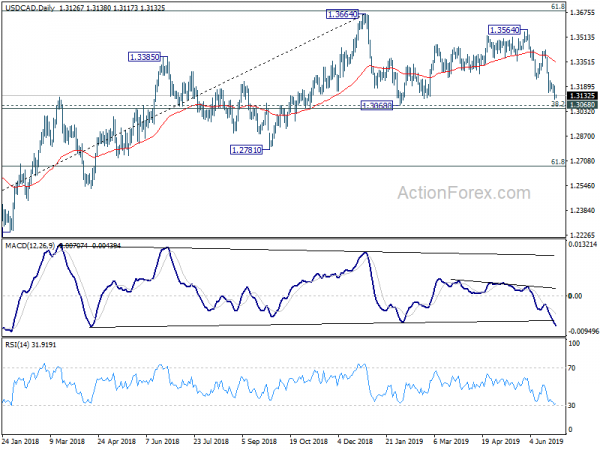The width and height of the screenshot is (600, 450).
Task: Click the 1.27080 price axis value
Action: (x=582, y=161)
